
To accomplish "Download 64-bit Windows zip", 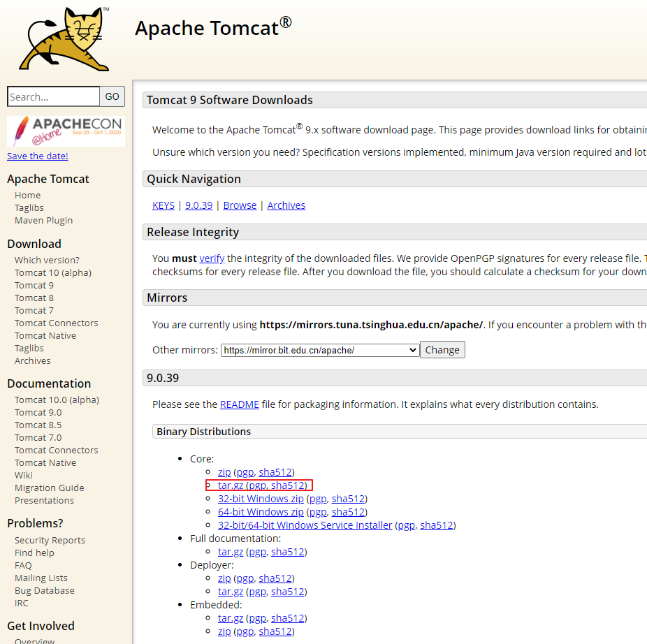I will (261, 511).
